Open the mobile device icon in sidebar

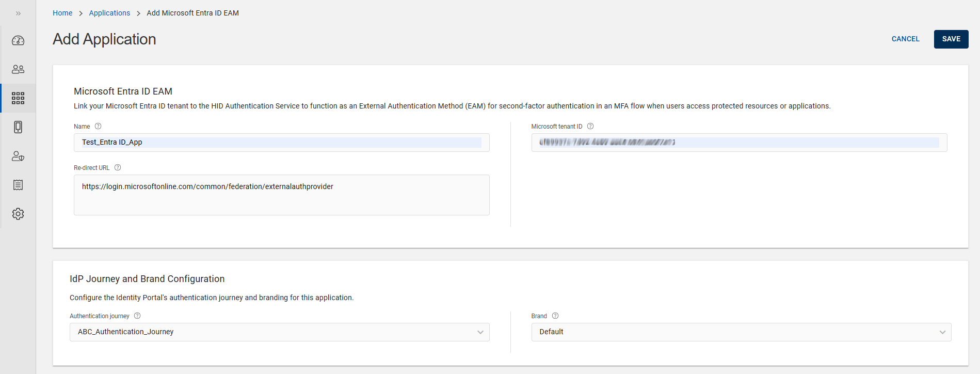coord(18,127)
